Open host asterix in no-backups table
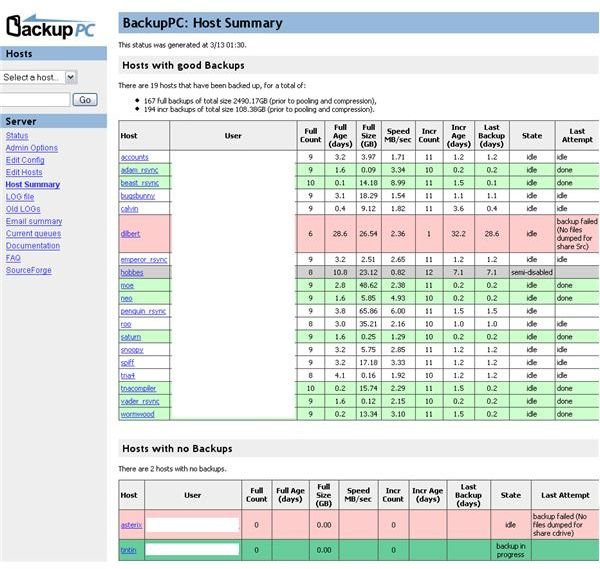The image size is (600, 569). tap(131, 525)
